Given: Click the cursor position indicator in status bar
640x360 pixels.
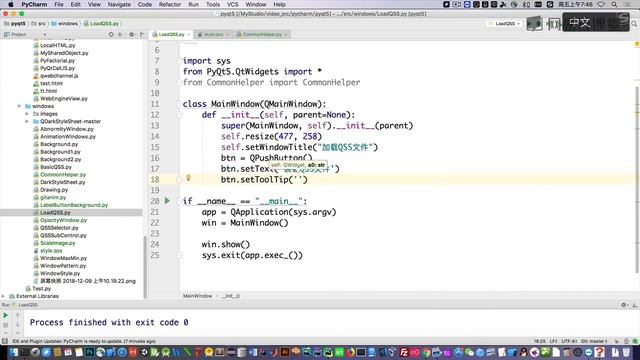Looking at the screenshot, I should (x=540, y=341).
